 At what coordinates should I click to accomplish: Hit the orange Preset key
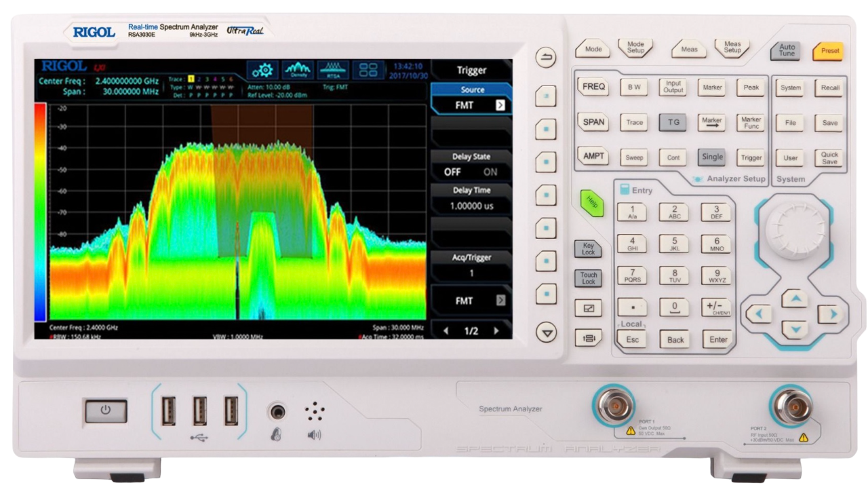pyautogui.click(x=829, y=50)
